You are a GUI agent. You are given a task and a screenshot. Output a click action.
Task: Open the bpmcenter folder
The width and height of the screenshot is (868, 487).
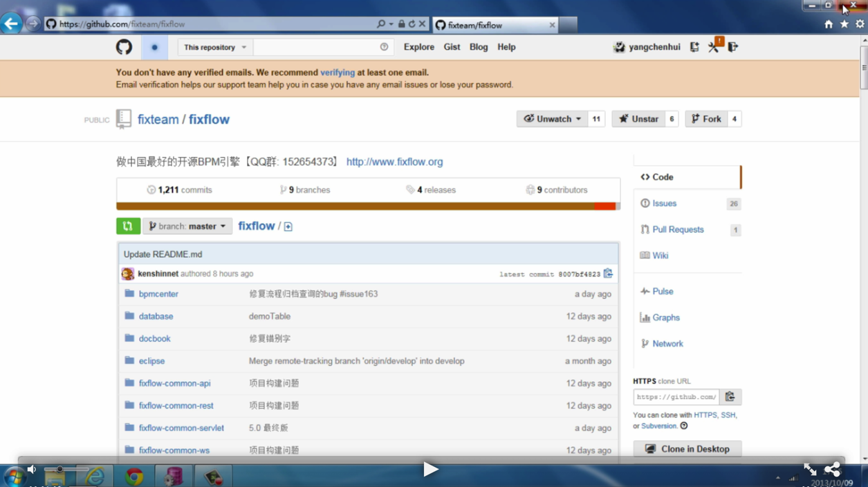pos(158,294)
